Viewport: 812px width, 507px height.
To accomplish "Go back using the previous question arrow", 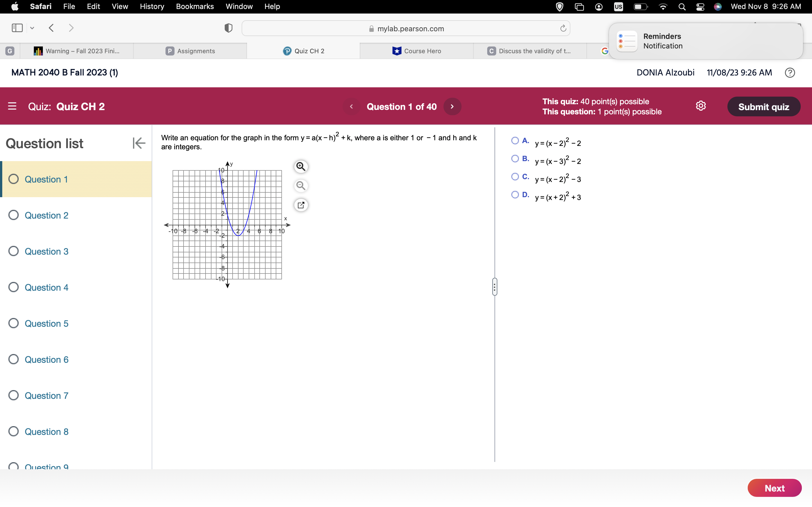I will [352, 106].
